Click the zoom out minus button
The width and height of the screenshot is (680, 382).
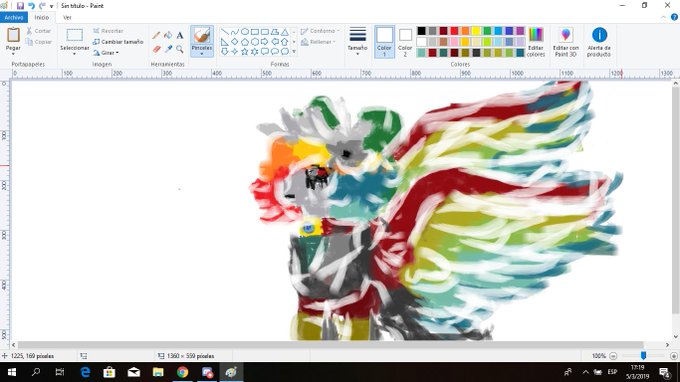point(613,356)
